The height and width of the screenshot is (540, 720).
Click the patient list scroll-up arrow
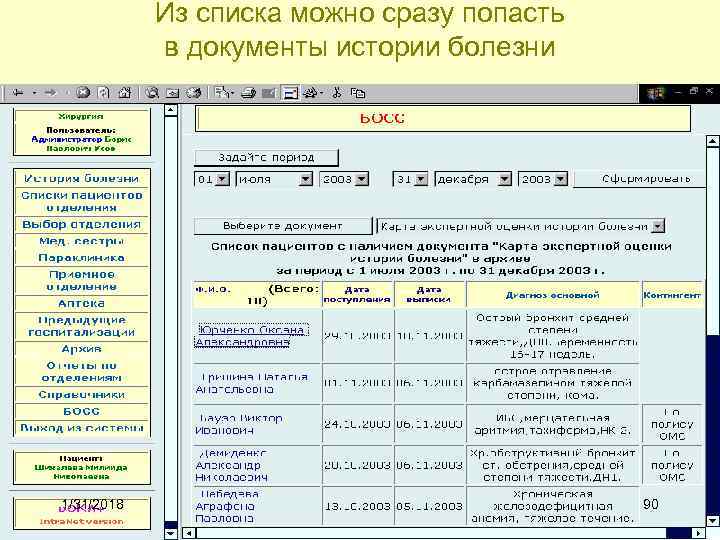tap(712, 141)
